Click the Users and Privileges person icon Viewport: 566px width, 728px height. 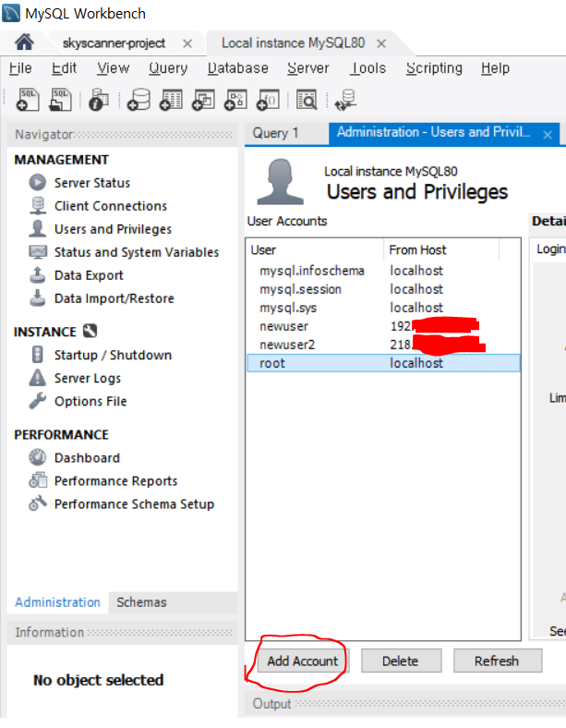38,228
